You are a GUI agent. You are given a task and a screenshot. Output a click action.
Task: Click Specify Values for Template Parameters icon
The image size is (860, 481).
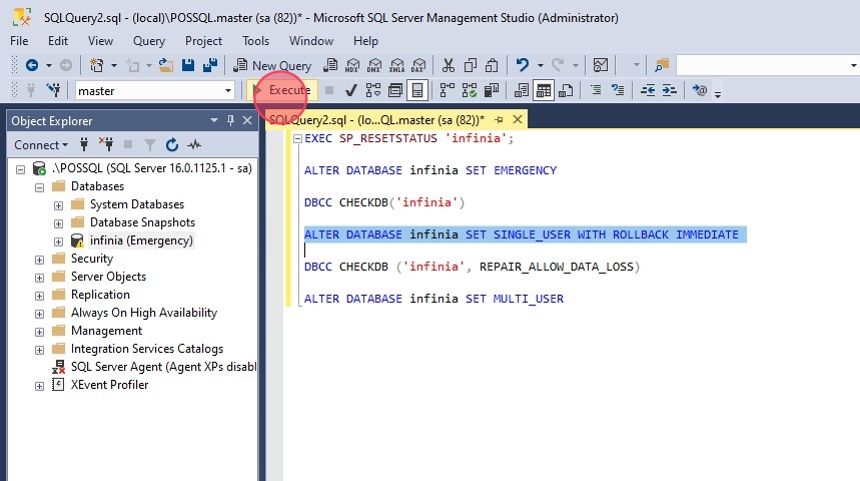700,90
